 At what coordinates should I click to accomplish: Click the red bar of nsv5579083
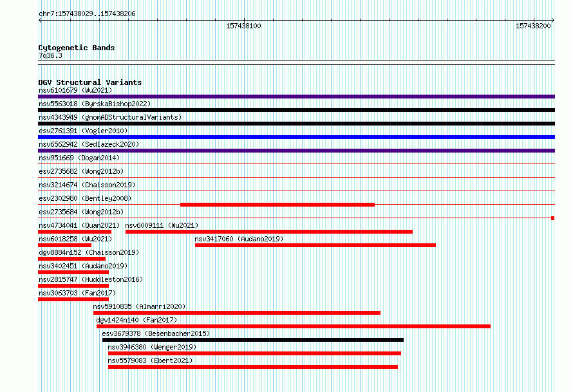[x=253, y=367]
